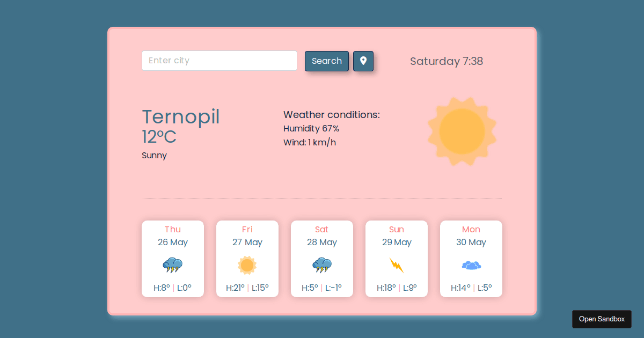Image resolution: width=644 pixels, height=338 pixels.
Task: Click the sunny weather icon on Friday's card
Action: click(x=247, y=264)
